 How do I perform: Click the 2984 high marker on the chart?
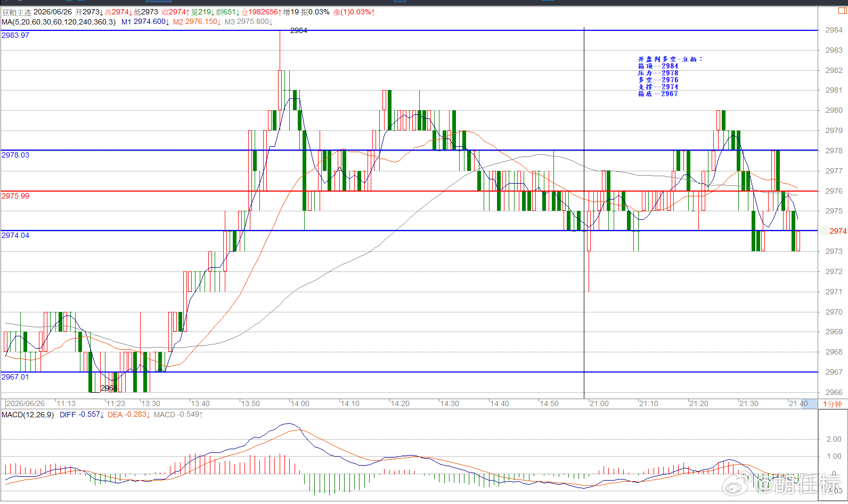pyautogui.click(x=299, y=30)
